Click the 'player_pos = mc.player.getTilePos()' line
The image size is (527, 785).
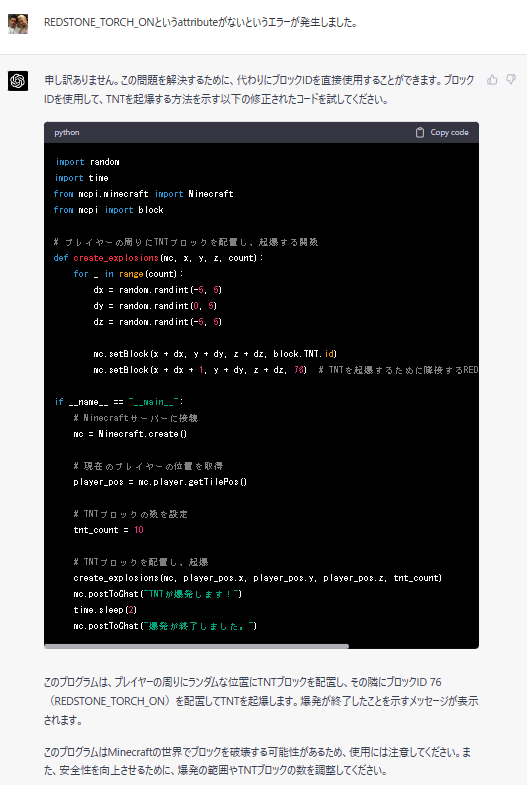pyautogui.click(x=160, y=482)
